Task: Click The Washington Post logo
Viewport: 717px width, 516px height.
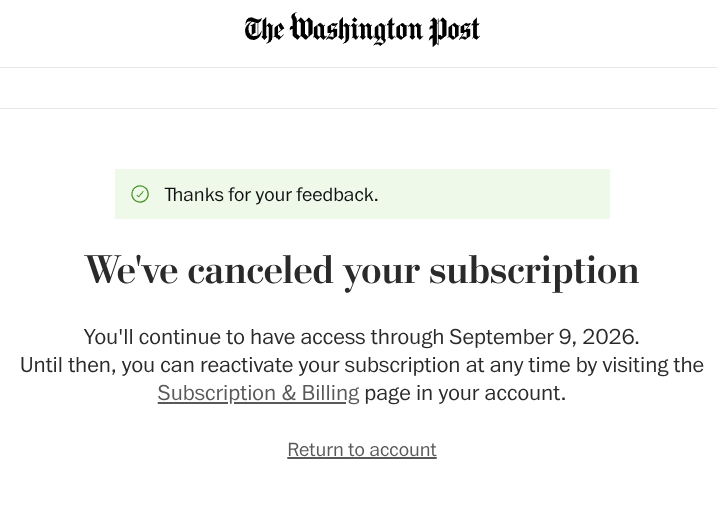Action: (362, 30)
